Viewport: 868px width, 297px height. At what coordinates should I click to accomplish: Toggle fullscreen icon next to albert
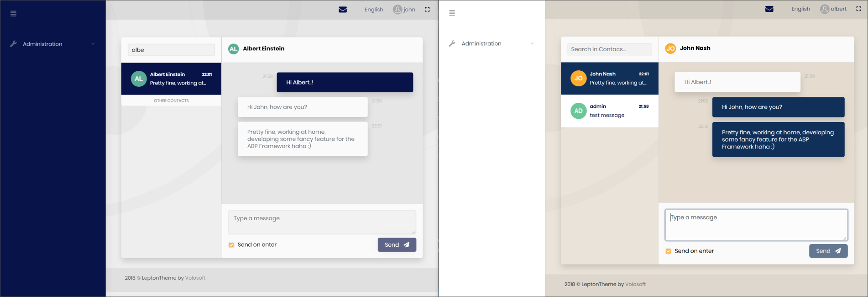pyautogui.click(x=858, y=9)
